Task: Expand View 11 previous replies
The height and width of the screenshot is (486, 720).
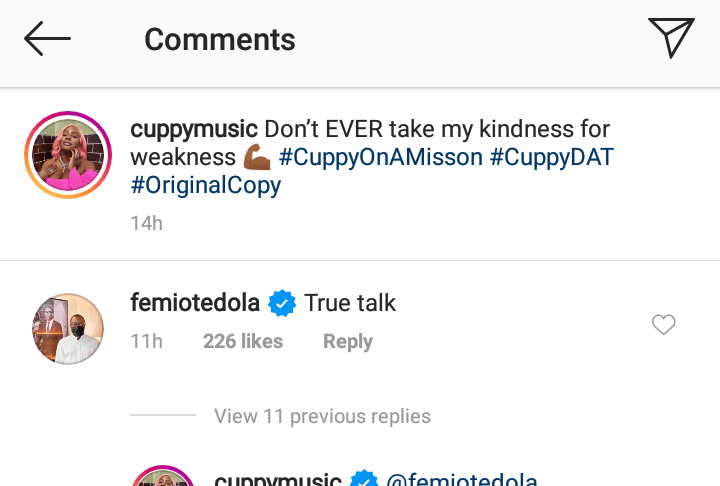Action: pyautogui.click(x=322, y=416)
